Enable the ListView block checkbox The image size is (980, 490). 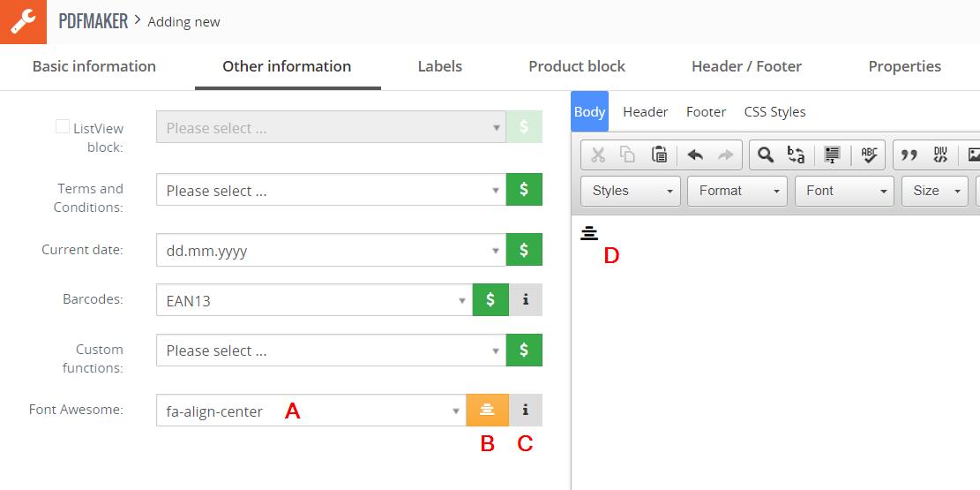63,127
